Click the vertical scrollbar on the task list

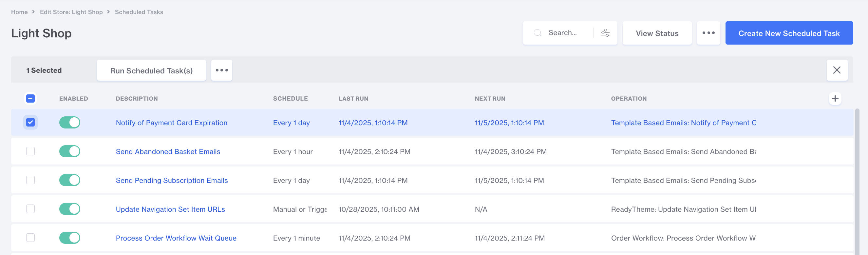coord(857,182)
